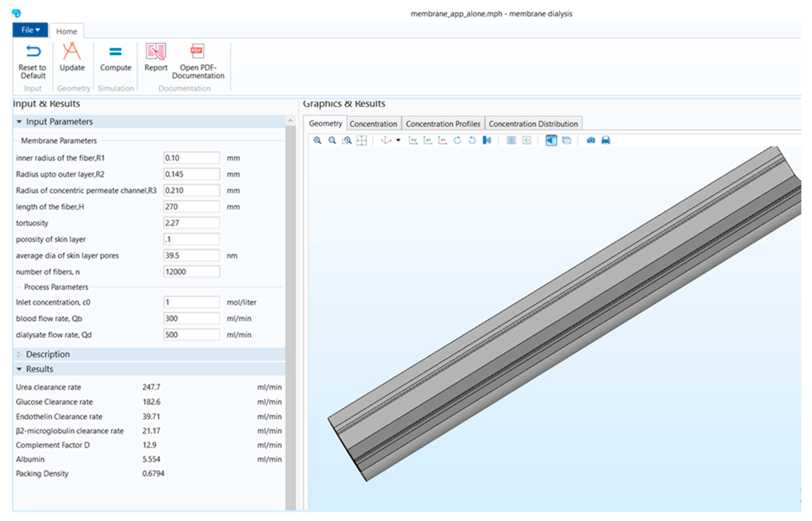Switch to the YZ plane view
The height and width of the screenshot is (521, 812).
[428, 140]
